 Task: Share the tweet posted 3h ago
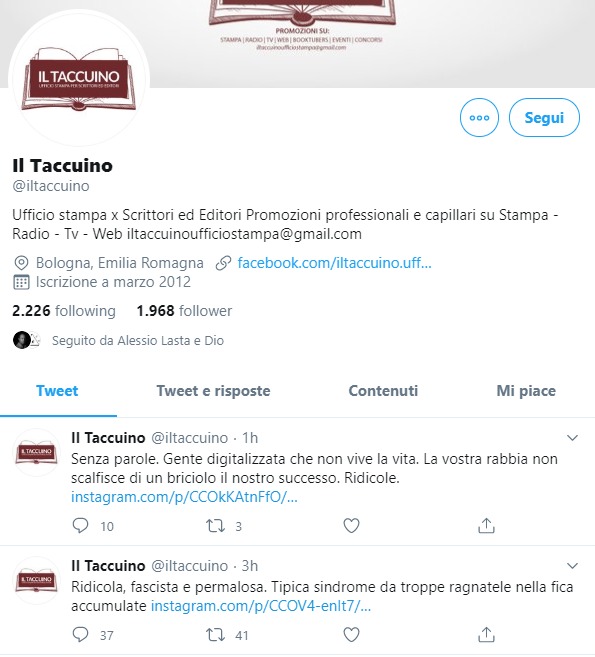coord(486,635)
